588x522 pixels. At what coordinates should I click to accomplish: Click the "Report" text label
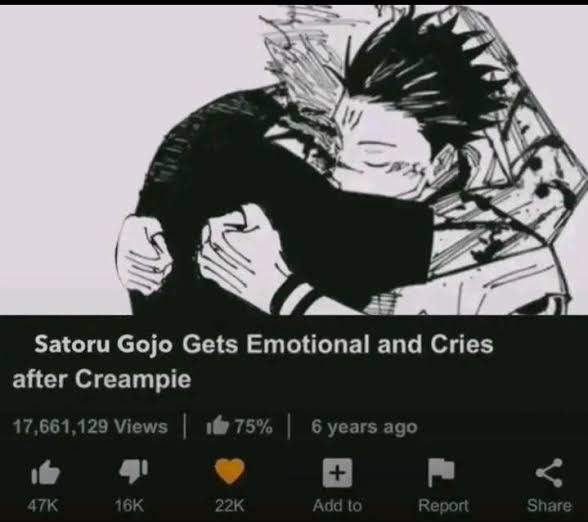click(443, 506)
